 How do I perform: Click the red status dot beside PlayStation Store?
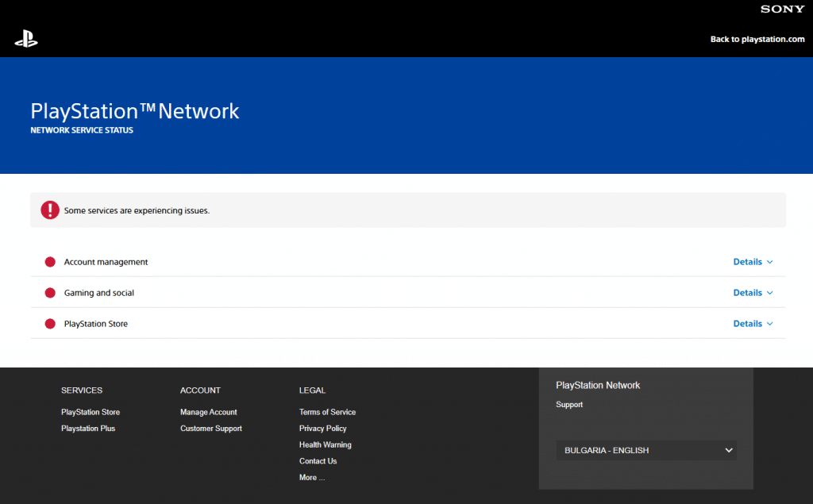coord(50,324)
